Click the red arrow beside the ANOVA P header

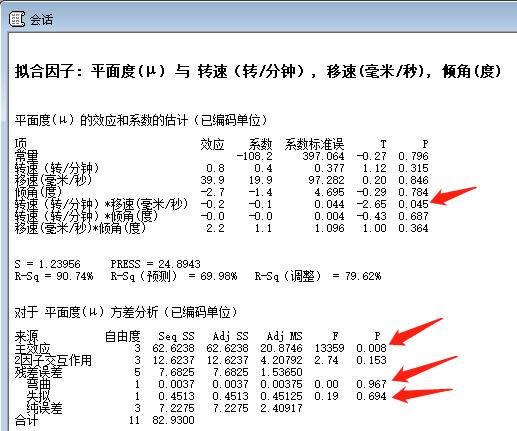click(x=416, y=332)
